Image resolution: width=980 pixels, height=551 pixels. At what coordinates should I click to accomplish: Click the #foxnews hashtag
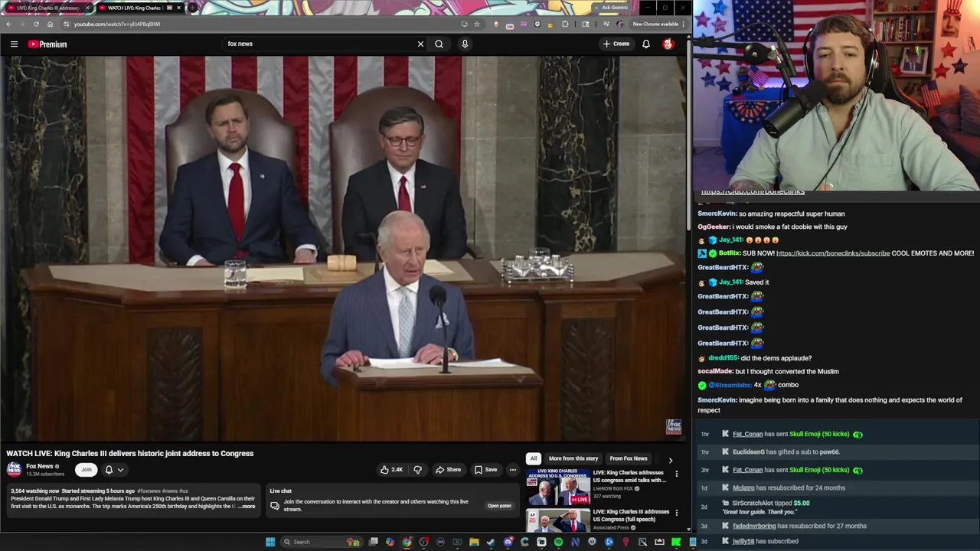click(149, 491)
